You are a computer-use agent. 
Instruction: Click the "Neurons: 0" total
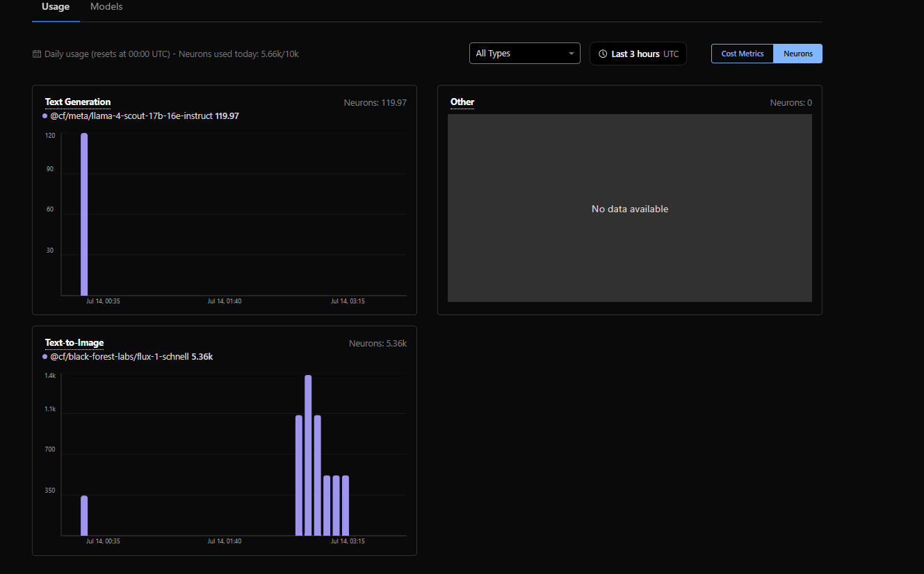(x=791, y=103)
